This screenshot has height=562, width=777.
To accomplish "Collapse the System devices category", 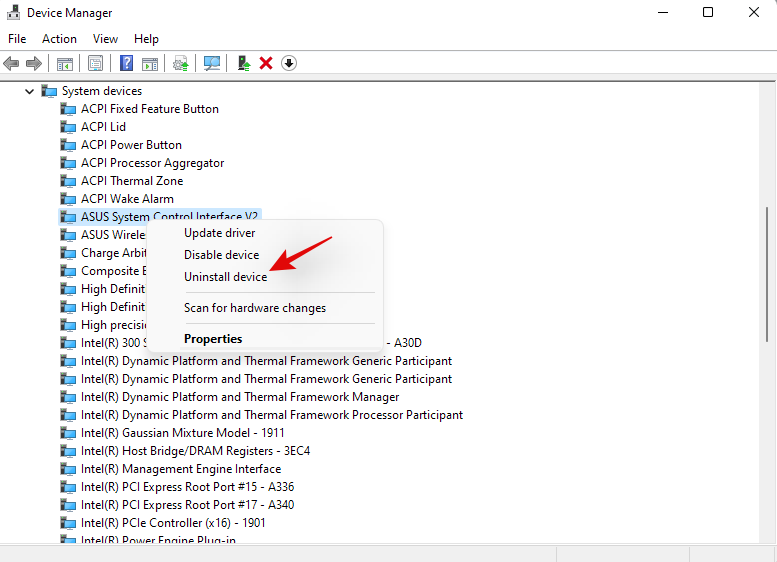I will pos(30,91).
